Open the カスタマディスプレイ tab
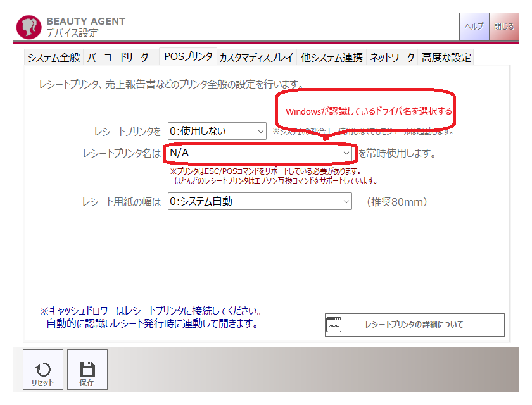 pyautogui.click(x=257, y=56)
